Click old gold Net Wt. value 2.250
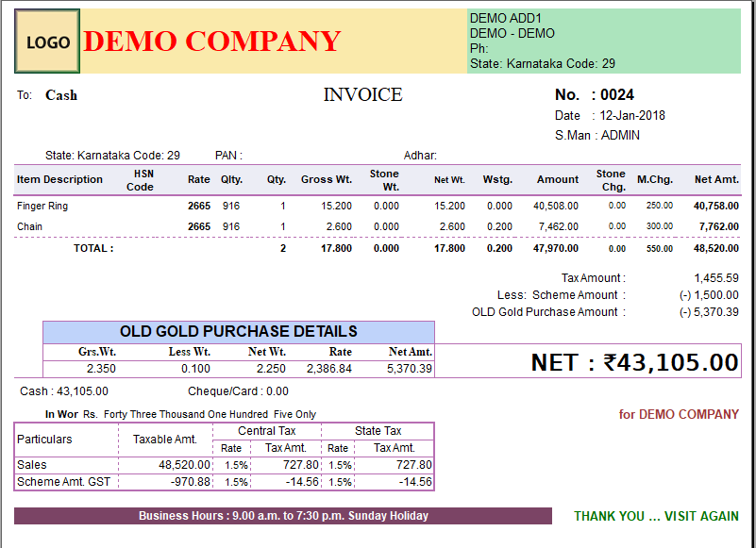 pos(271,369)
